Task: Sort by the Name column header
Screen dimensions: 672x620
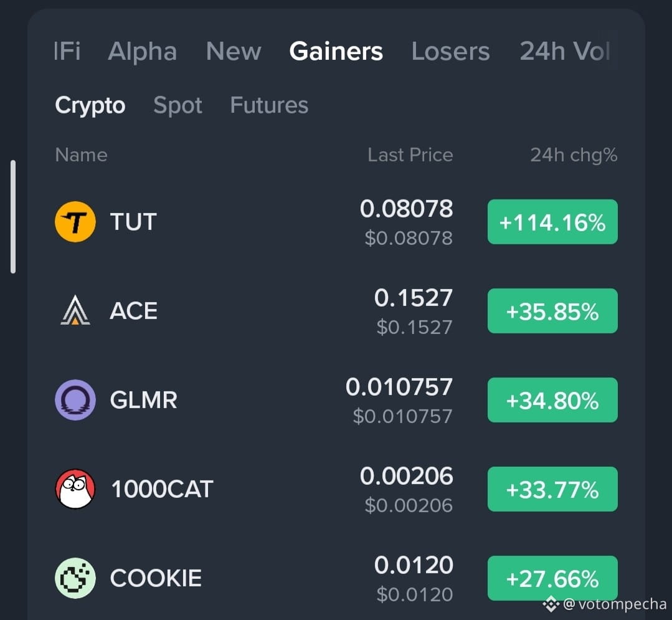Action: [81, 155]
